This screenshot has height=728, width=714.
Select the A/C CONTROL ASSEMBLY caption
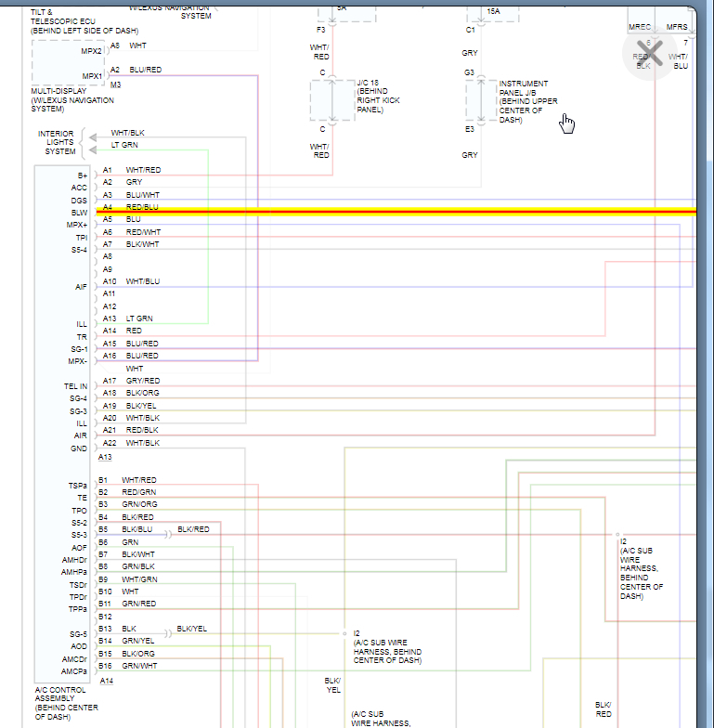click(x=61, y=703)
